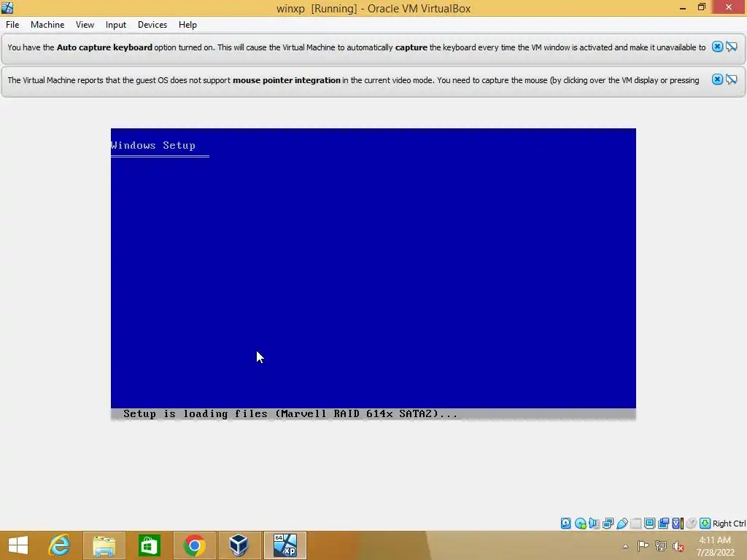The width and height of the screenshot is (747, 560).
Task: Click the keyboard capture arrow icon
Action: (705, 524)
